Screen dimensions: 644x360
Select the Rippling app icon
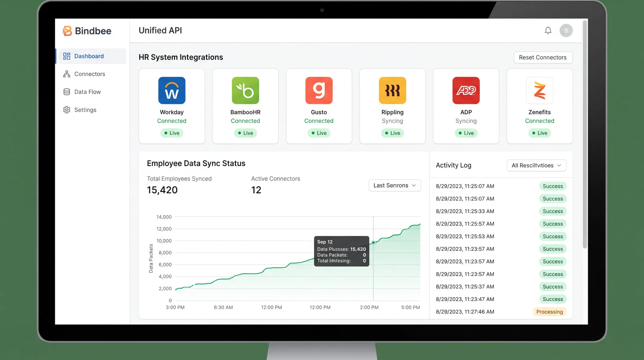pyautogui.click(x=392, y=90)
